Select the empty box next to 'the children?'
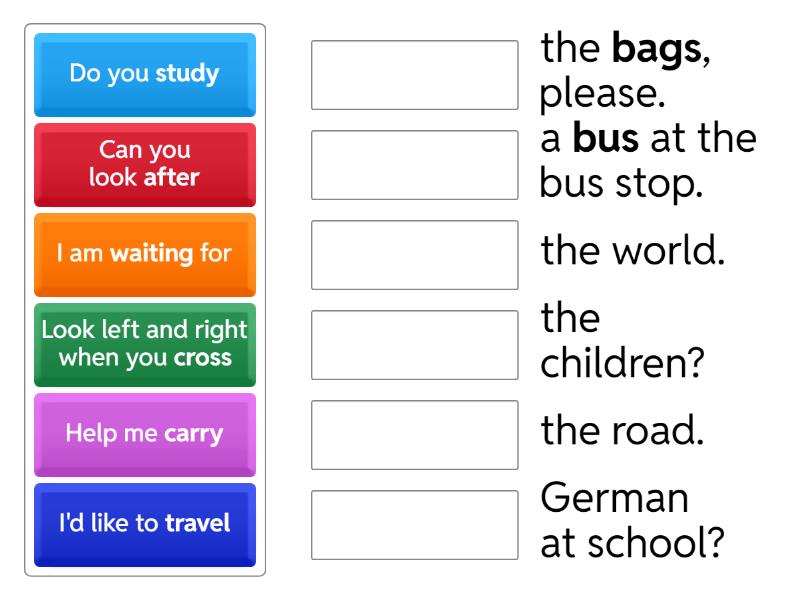Image resolution: width=800 pixels, height=600 pixels. click(414, 345)
